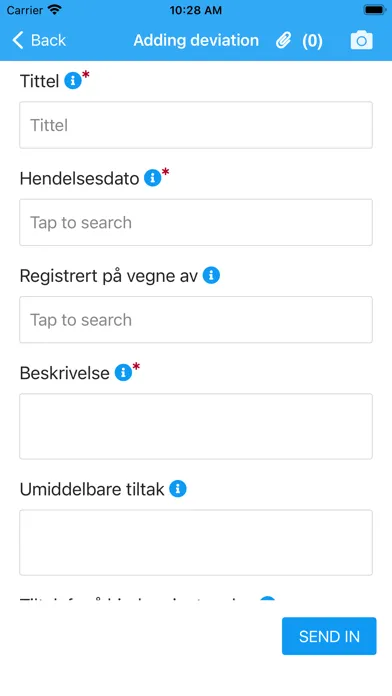Tap the battery indicator in status bar

click(375, 10)
